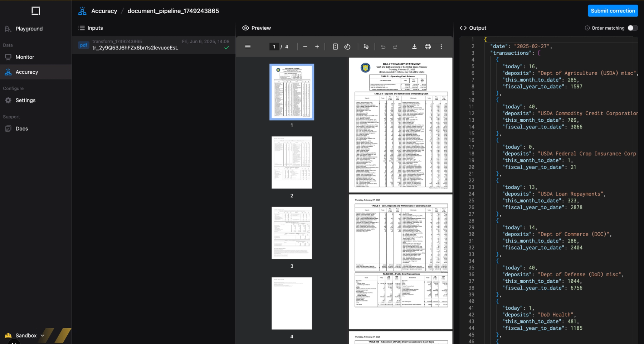Print the PDF document
The width and height of the screenshot is (644, 344).
point(428,47)
